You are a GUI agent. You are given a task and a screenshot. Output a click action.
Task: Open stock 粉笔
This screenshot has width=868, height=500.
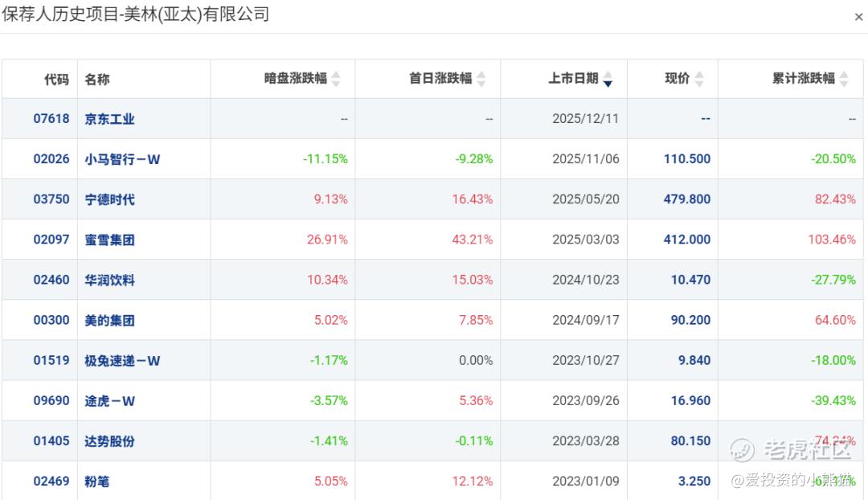tap(97, 482)
